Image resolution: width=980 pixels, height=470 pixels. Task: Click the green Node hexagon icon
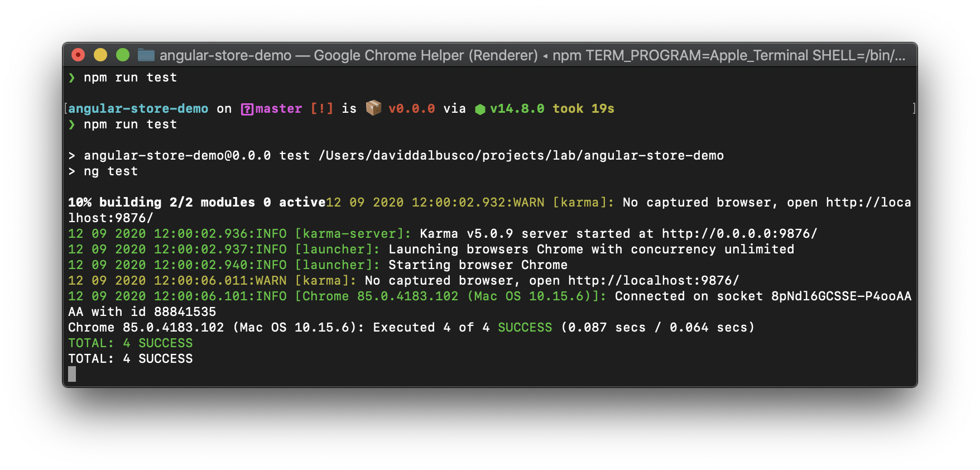click(480, 109)
